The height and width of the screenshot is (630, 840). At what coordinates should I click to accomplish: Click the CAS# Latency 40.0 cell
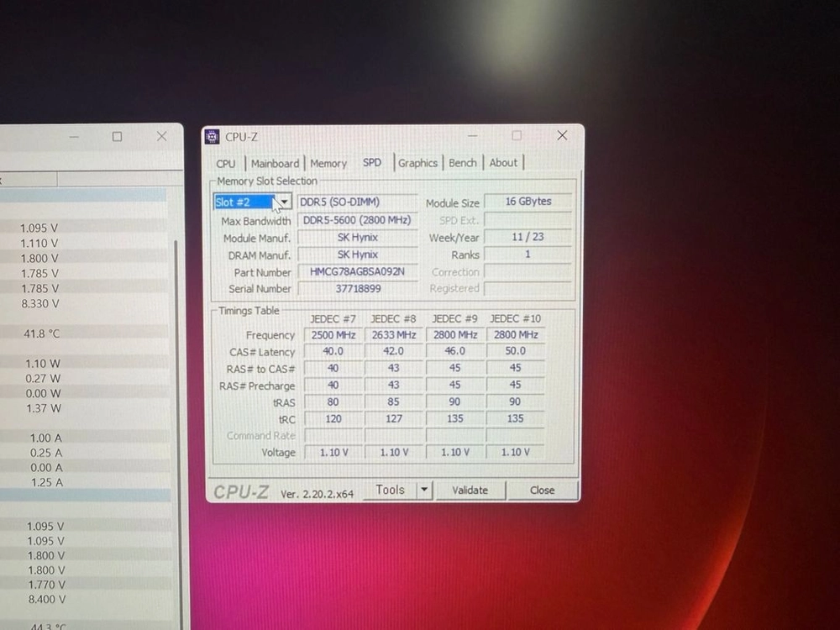coord(333,351)
